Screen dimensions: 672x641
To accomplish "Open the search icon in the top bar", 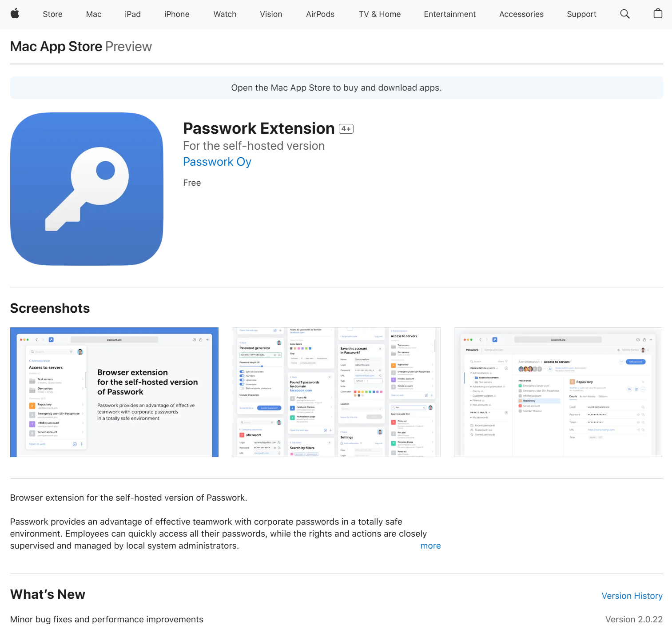I will pyautogui.click(x=625, y=14).
